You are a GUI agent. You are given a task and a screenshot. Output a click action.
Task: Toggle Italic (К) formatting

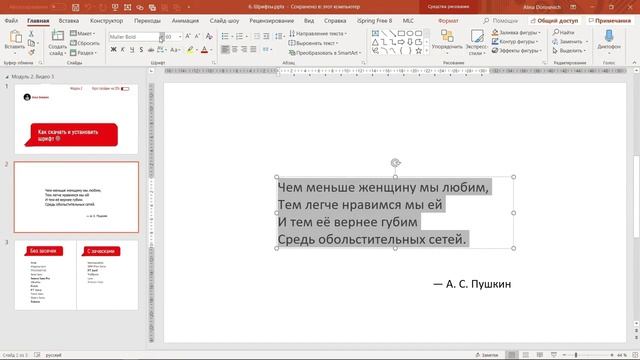tap(123, 49)
